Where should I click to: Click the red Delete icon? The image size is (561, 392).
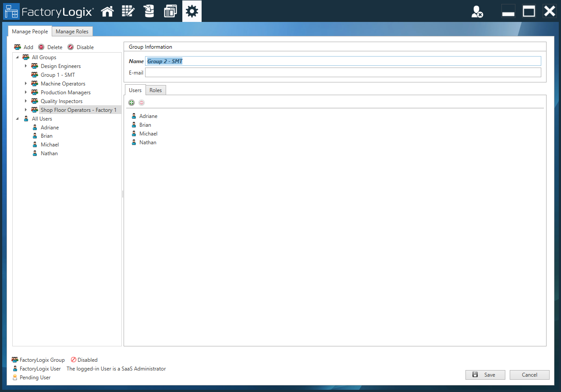point(41,47)
